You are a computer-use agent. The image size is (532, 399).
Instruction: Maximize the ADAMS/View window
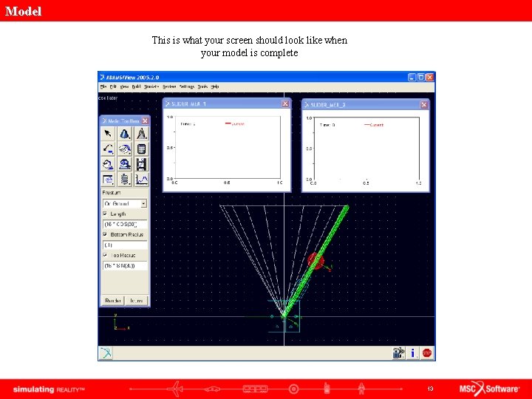(x=420, y=78)
